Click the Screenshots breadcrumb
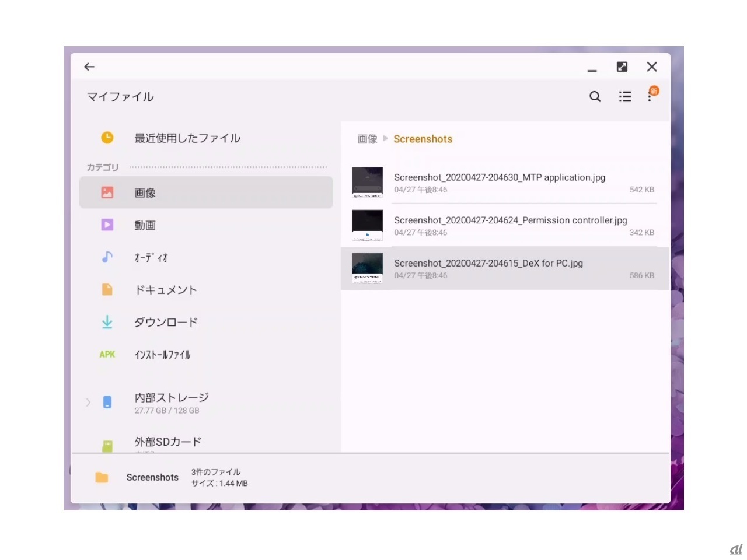Image resolution: width=747 pixels, height=560 pixels. coord(423,139)
